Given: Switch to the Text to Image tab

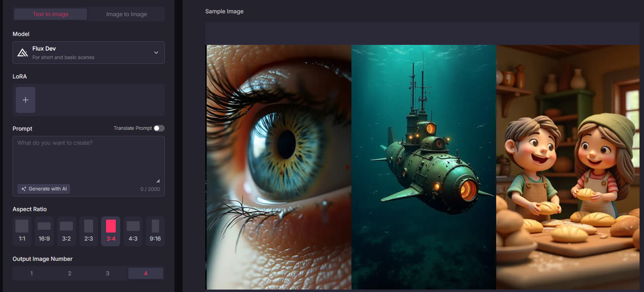Looking at the screenshot, I should 51,14.
